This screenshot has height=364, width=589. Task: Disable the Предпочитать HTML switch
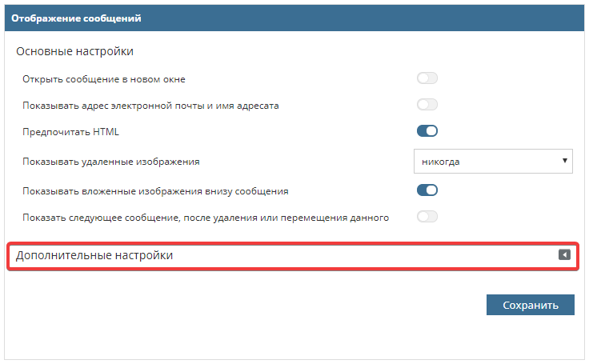pos(427,131)
